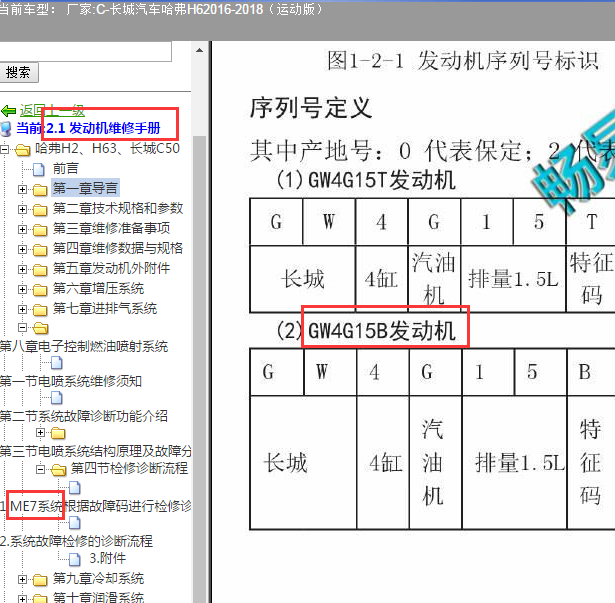615x603 pixels.
Task: Click page icon above 2.系统故障检修的诊断流程
Action: point(75,523)
